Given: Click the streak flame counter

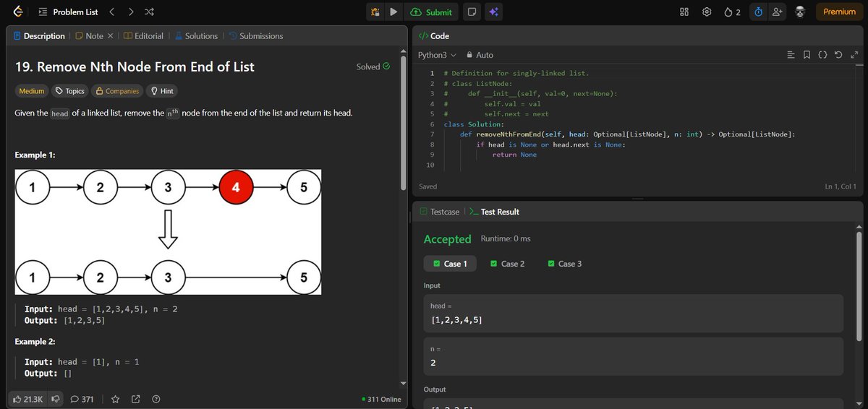Looking at the screenshot, I should (x=732, y=12).
